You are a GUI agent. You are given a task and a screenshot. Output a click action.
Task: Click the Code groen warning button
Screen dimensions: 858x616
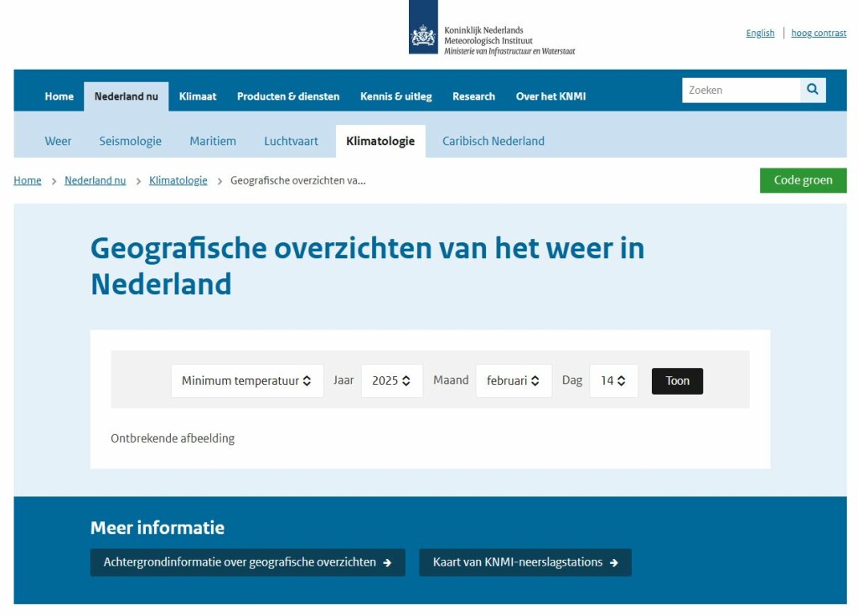coord(803,180)
